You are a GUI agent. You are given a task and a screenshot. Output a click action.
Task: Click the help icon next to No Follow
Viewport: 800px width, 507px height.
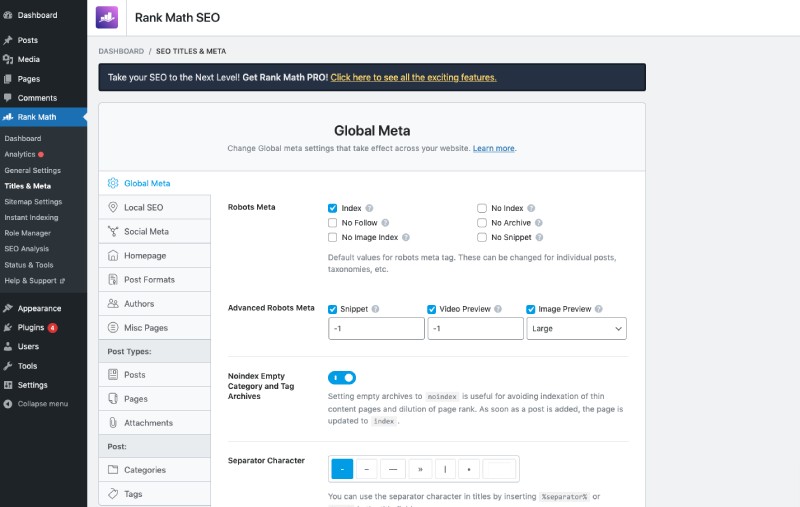click(x=385, y=222)
